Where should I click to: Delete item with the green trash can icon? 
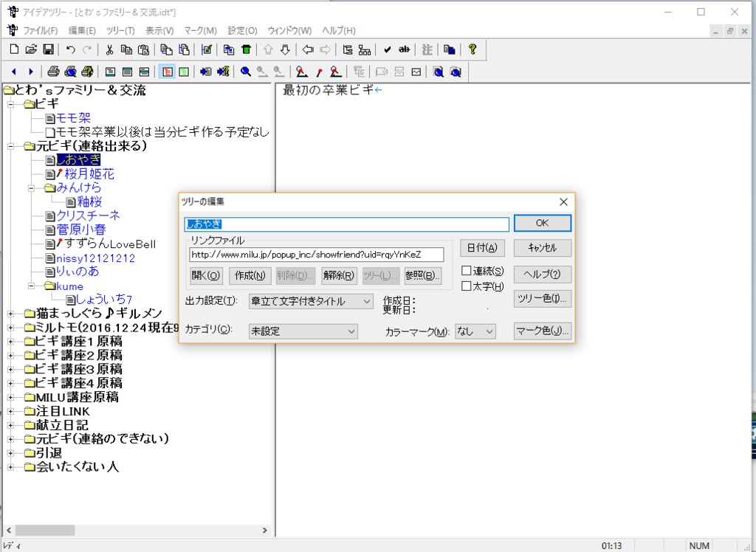(246, 49)
